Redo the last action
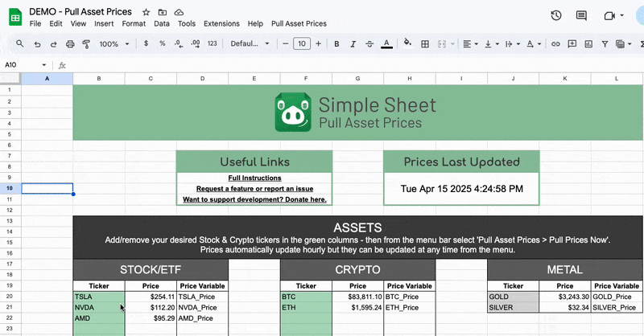 [53, 44]
